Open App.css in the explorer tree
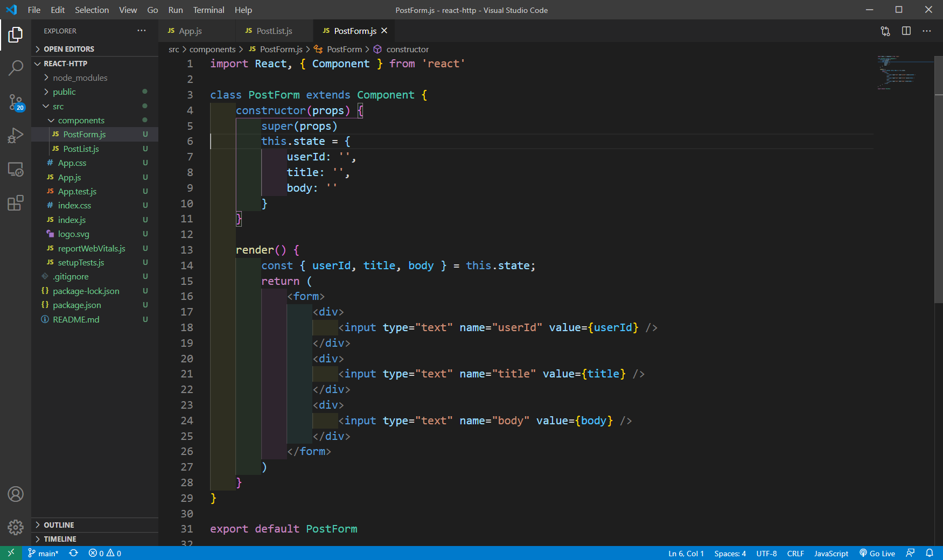 95,163
